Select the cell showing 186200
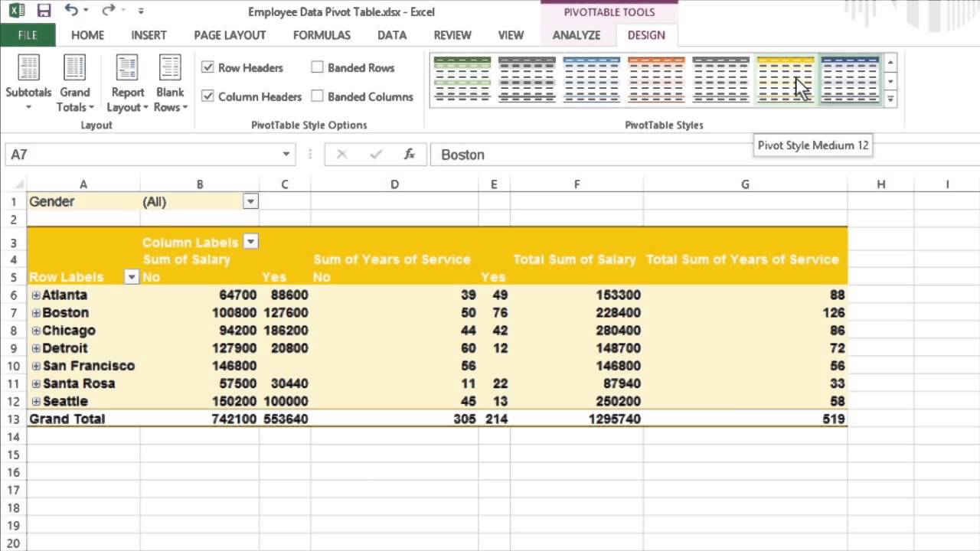Screen dimensions: 980x551 285,330
